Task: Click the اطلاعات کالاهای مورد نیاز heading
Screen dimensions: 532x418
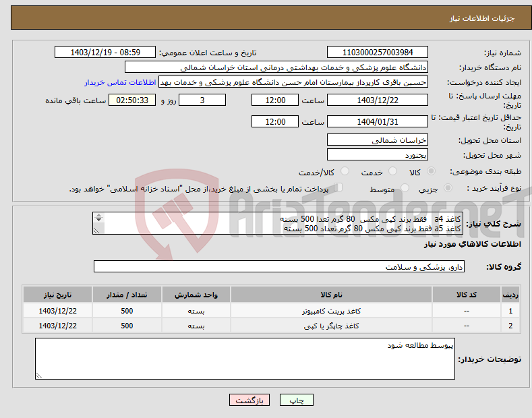Action: coord(472,244)
